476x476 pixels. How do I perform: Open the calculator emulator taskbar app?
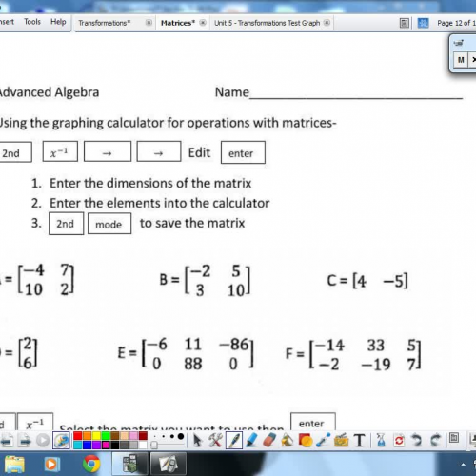168,464
